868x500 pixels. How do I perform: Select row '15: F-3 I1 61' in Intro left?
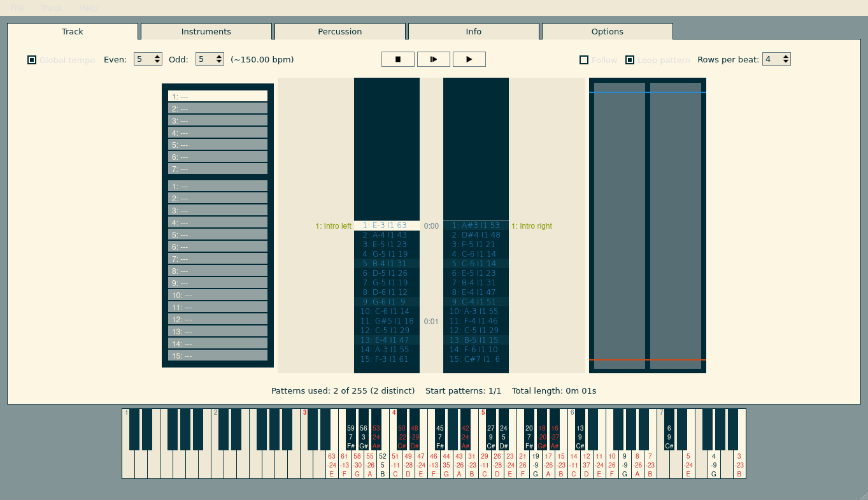387,359
